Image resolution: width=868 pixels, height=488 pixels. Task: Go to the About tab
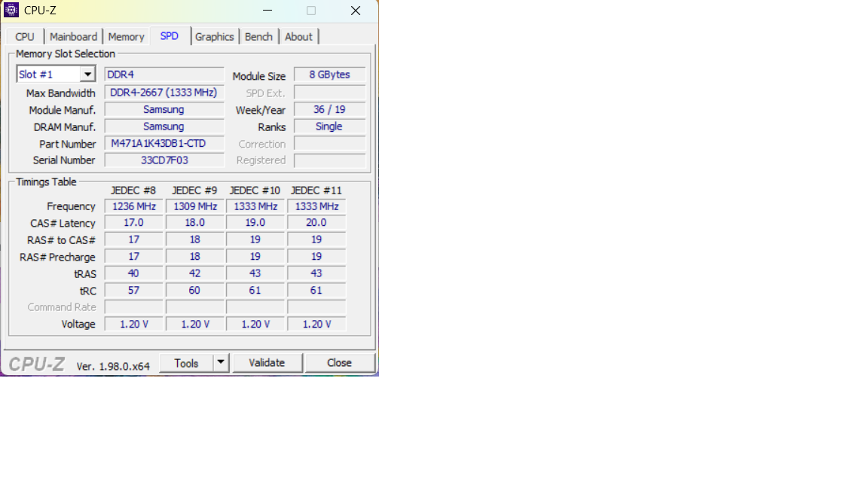(298, 37)
